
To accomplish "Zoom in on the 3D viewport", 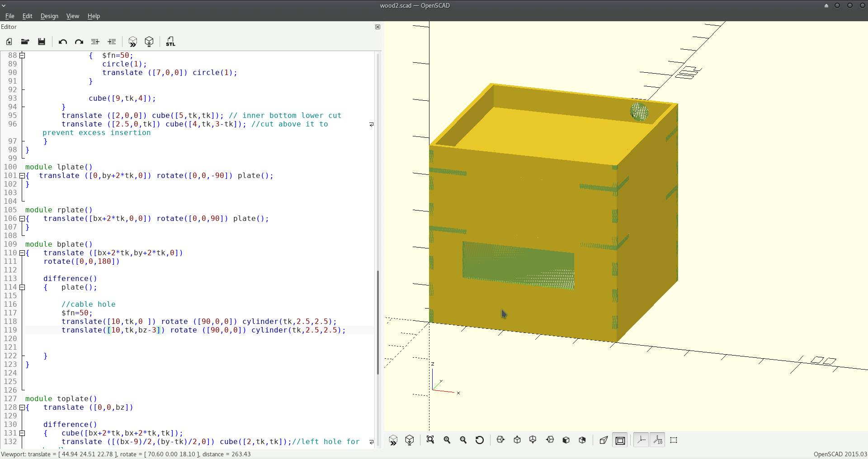I will coord(447,440).
